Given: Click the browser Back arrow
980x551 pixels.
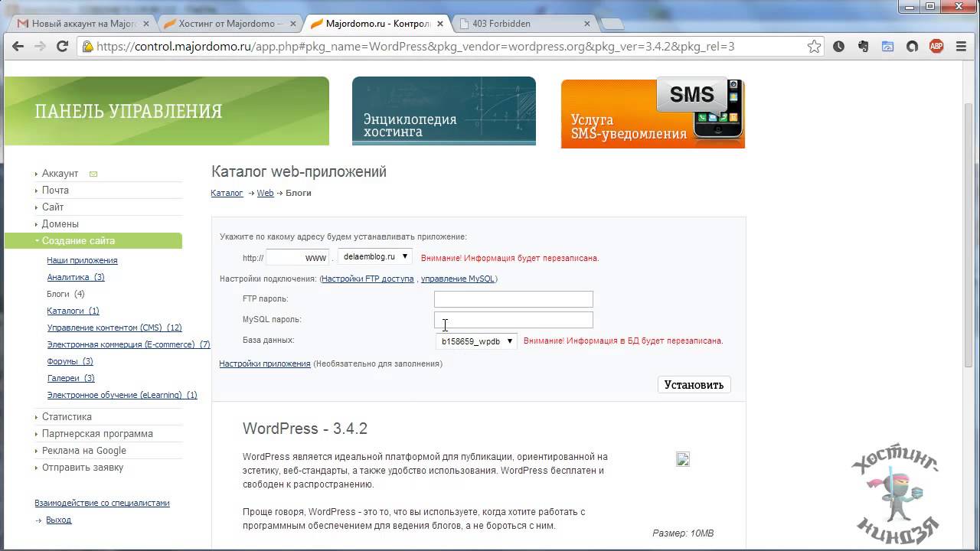Looking at the screenshot, I should (18, 47).
